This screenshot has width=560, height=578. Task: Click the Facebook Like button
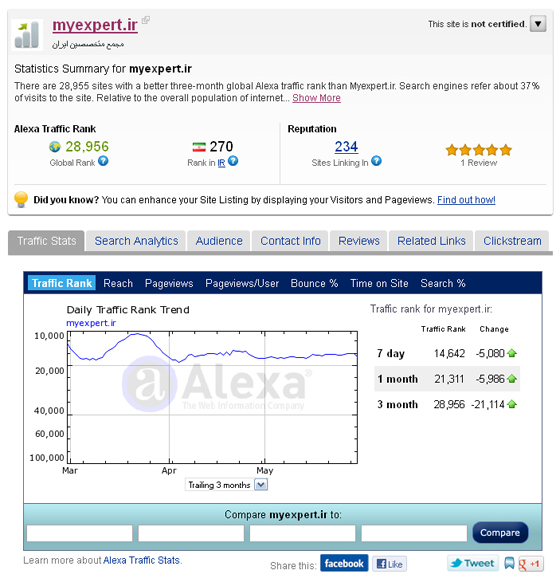coord(389,564)
